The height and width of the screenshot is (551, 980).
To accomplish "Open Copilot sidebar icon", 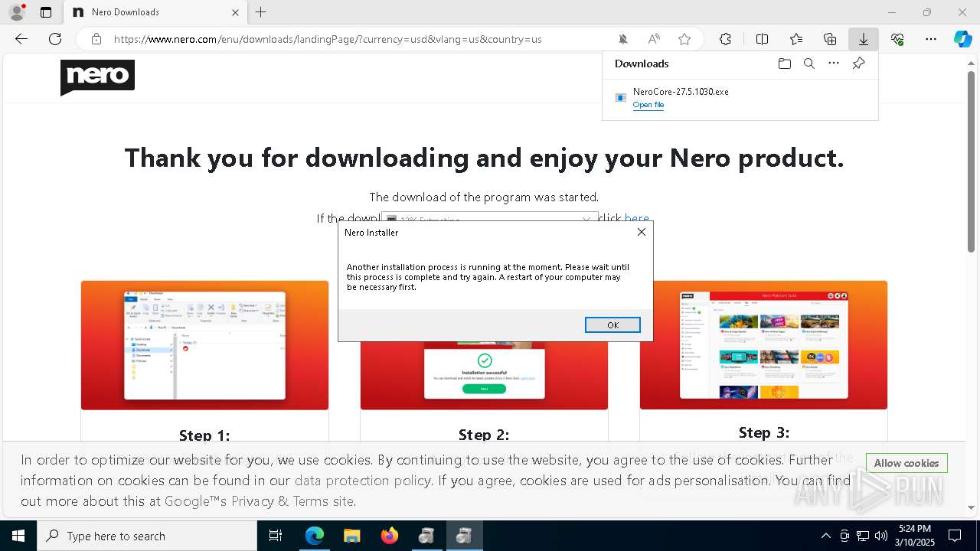I will tap(962, 39).
